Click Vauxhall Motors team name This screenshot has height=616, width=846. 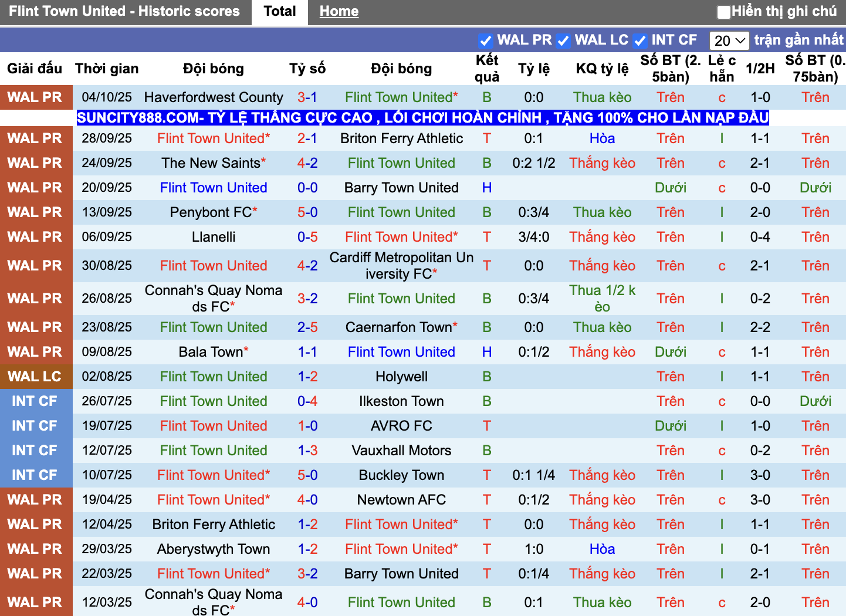click(x=402, y=451)
